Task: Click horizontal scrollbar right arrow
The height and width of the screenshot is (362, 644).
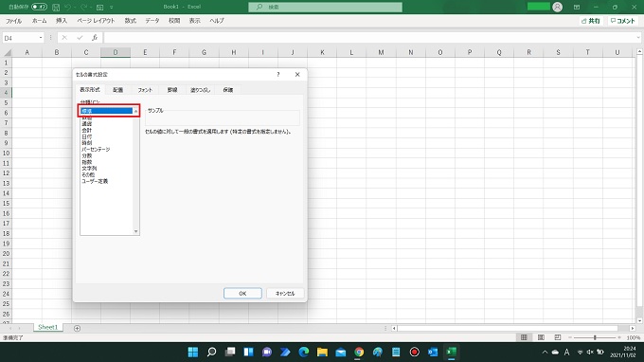Action: point(633,328)
